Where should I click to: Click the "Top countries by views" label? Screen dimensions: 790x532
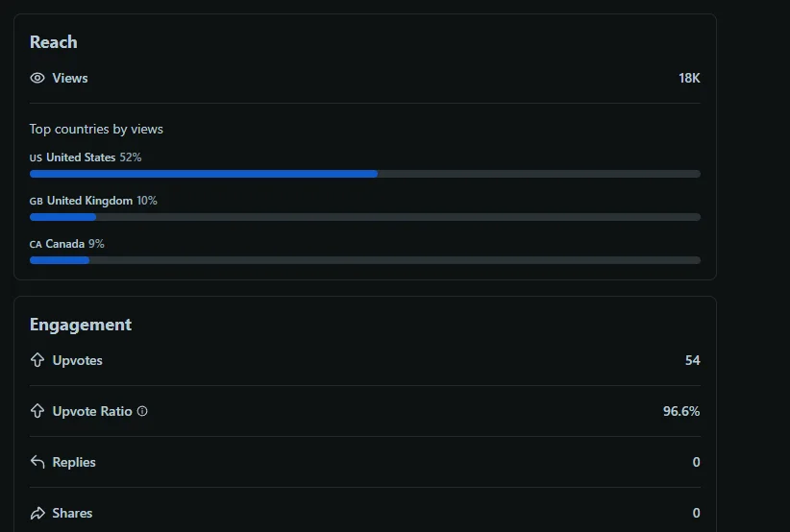click(x=96, y=129)
